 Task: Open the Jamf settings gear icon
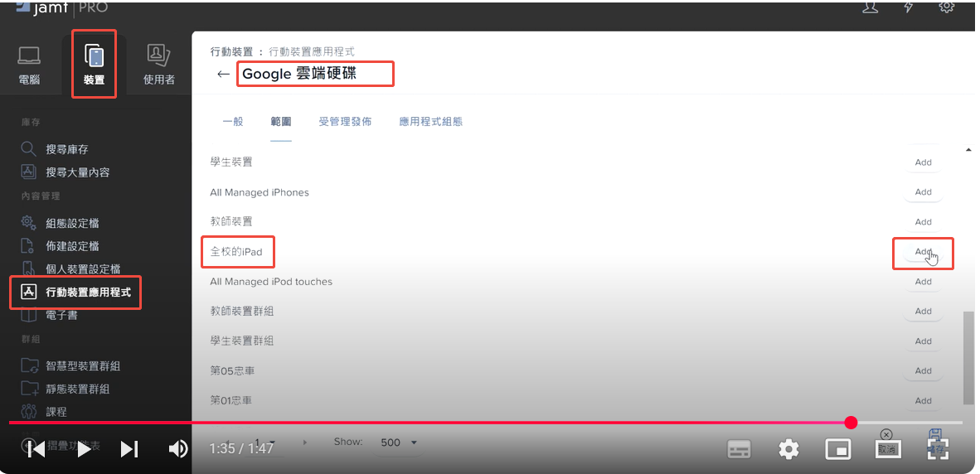coord(946,7)
